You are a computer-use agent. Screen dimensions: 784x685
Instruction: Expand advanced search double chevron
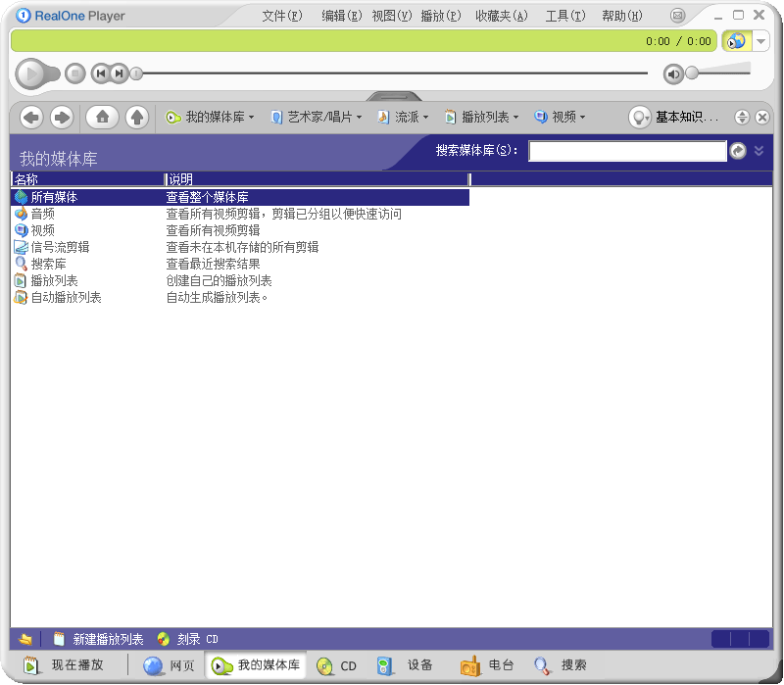pos(759,151)
